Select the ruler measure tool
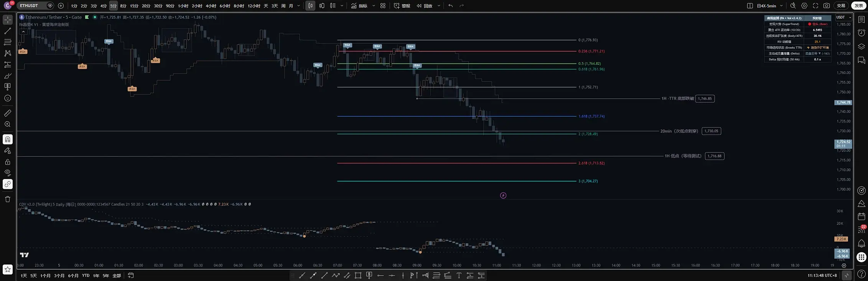 click(8, 113)
